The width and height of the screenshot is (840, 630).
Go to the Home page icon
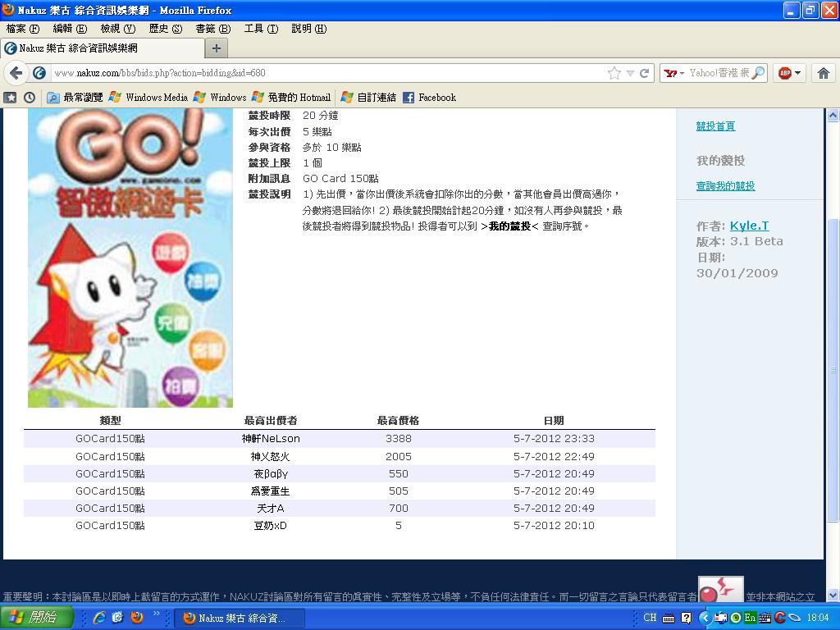coord(824,73)
